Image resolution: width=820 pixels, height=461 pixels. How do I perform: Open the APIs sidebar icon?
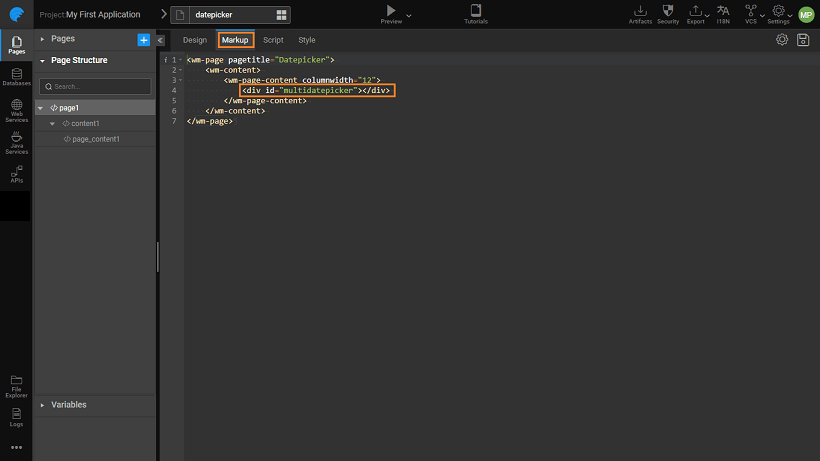coord(16,174)
